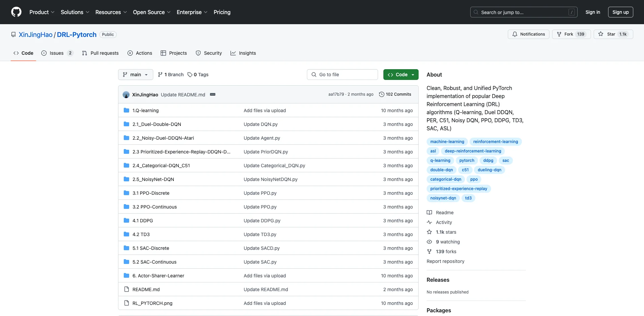Click the book icon beside Readme

tap(429, 213)
